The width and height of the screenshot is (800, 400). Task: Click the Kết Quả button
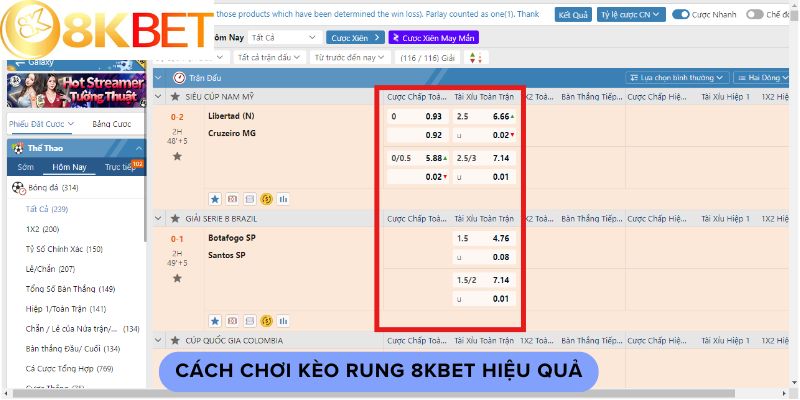tap(573, 14)
